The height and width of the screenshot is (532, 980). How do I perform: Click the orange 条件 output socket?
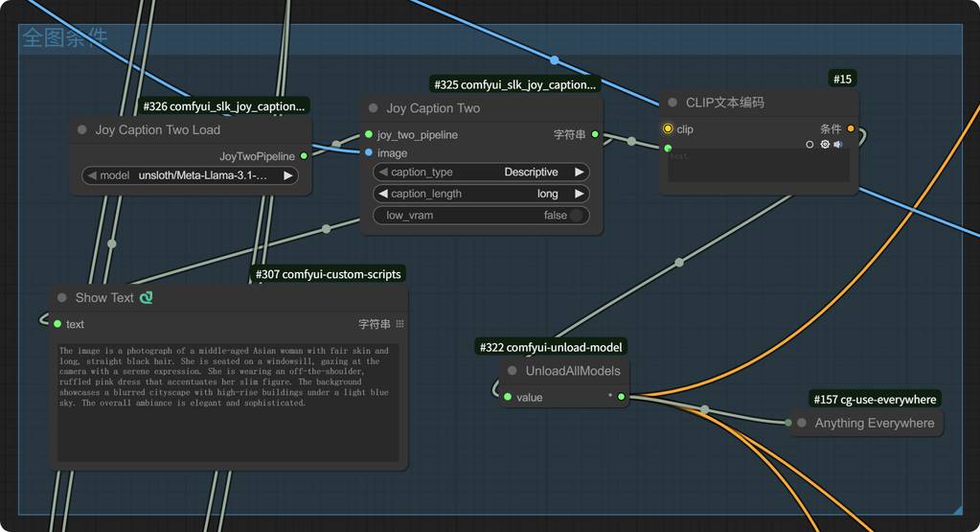click(x=851, y=129)
